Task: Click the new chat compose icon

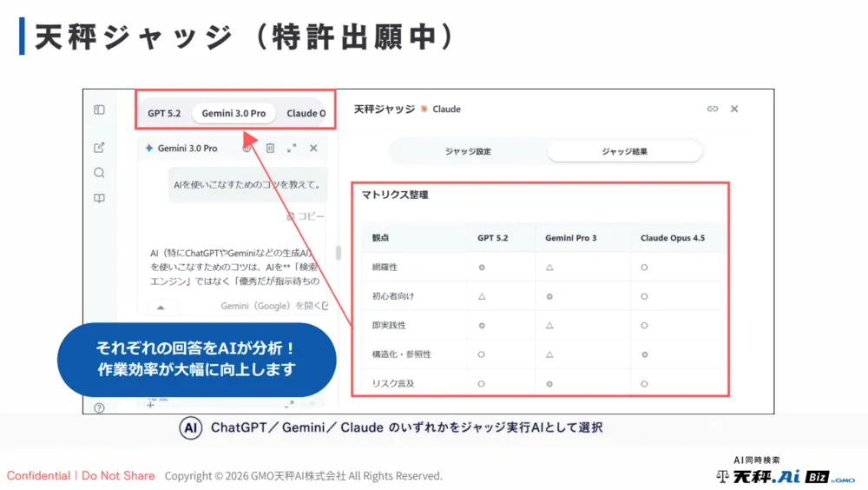Action: (x=99, y=148)
